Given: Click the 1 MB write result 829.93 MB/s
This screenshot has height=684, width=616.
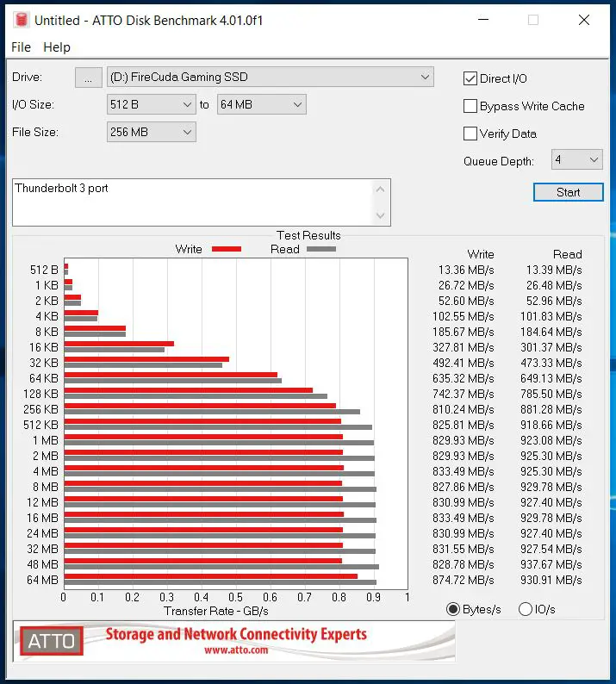Looking at the screenshot, I should (464, 440).
